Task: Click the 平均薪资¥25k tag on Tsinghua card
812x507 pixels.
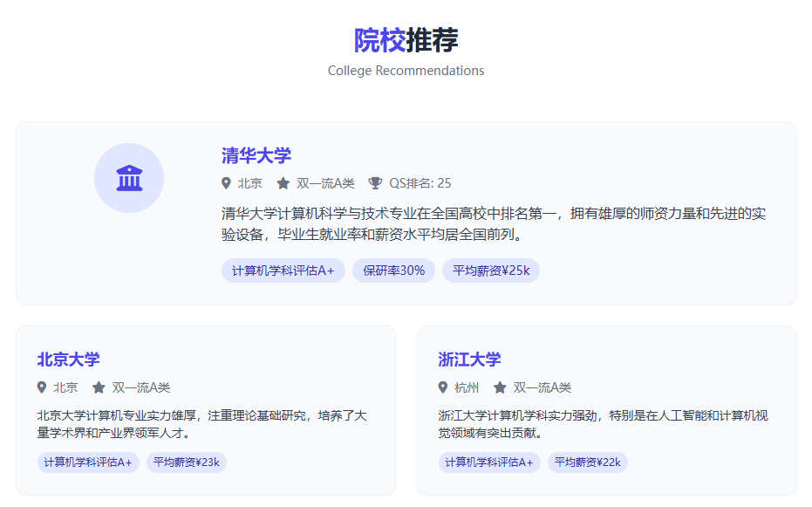Action: point(491,271)
